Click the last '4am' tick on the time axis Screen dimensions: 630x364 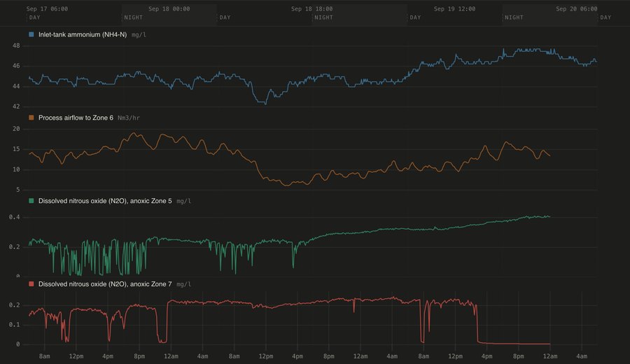point(582,356)
